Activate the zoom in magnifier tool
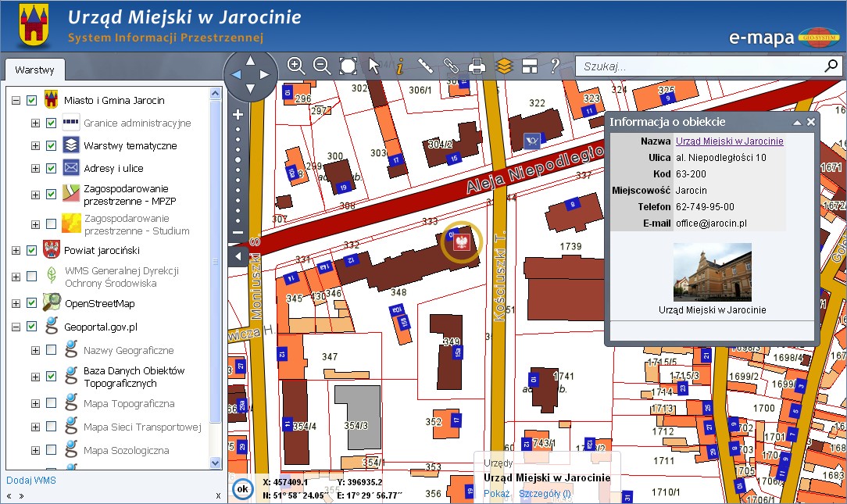This screenshot has width=847, height=504. (x=295, y=66)
